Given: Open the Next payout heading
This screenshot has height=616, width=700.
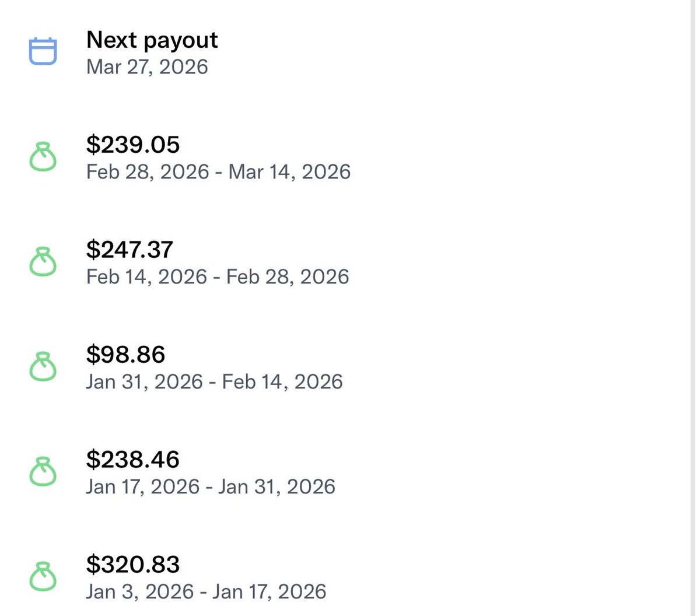Looking at the screenshot, I should [x=152, y=40].
